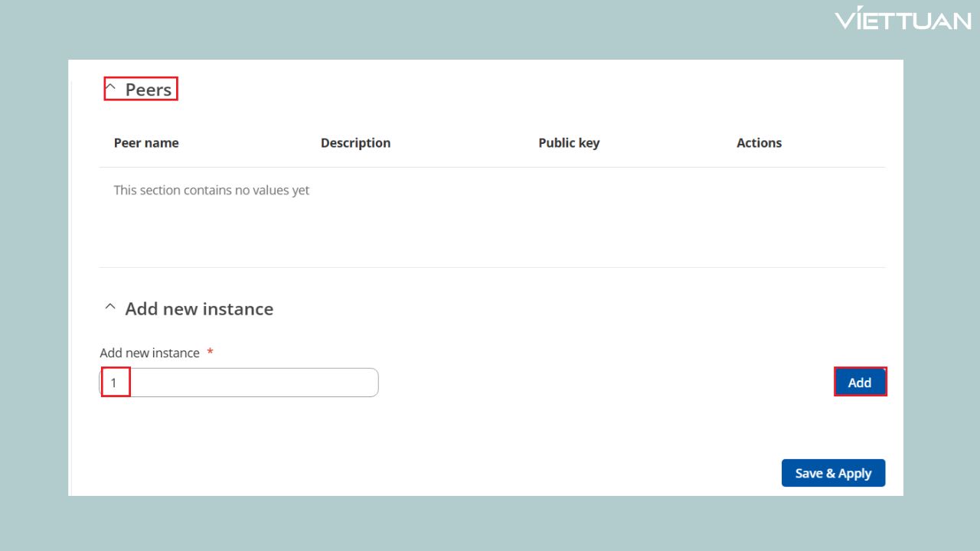Click the Peers section heading
The image size is (980, 551).
(149, 90)
